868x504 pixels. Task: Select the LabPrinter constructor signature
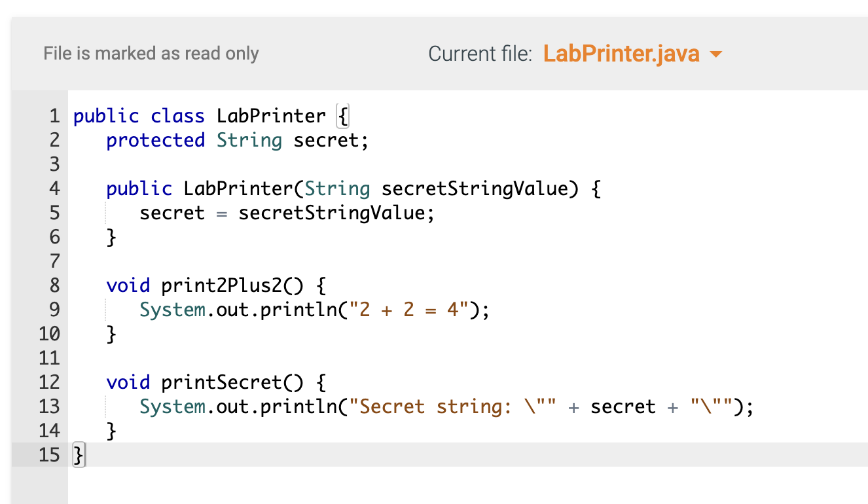353,189
